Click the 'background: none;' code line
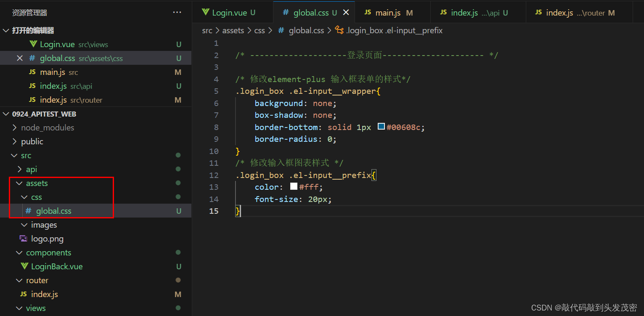This screenshot has width=644, height=316. coord(296,103)
